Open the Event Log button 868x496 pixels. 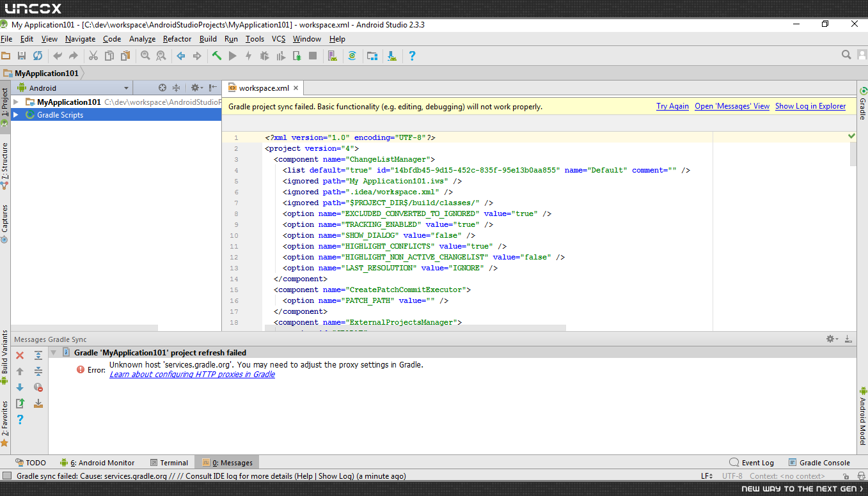coord(752,463)
